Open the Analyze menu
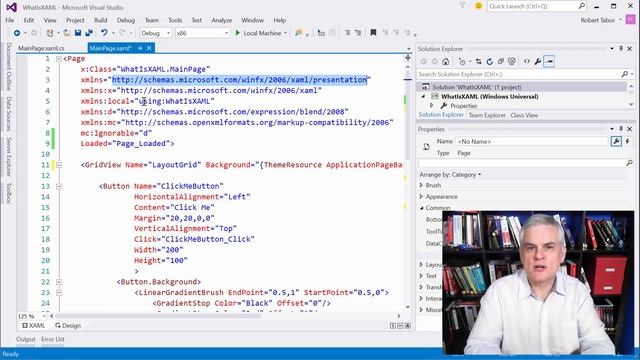This screenshot has width=640, height=360. click(x=222, y=20)
